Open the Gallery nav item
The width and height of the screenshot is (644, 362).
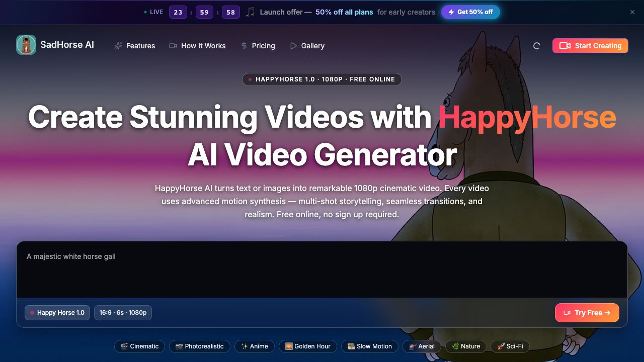tap(307, 46)
